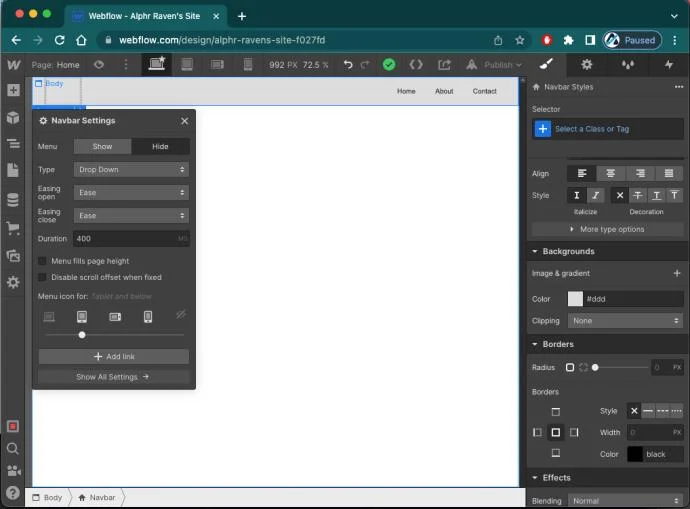690x509 pixels.
Task: Open the Export code icon
Action: tap(416, 65)
